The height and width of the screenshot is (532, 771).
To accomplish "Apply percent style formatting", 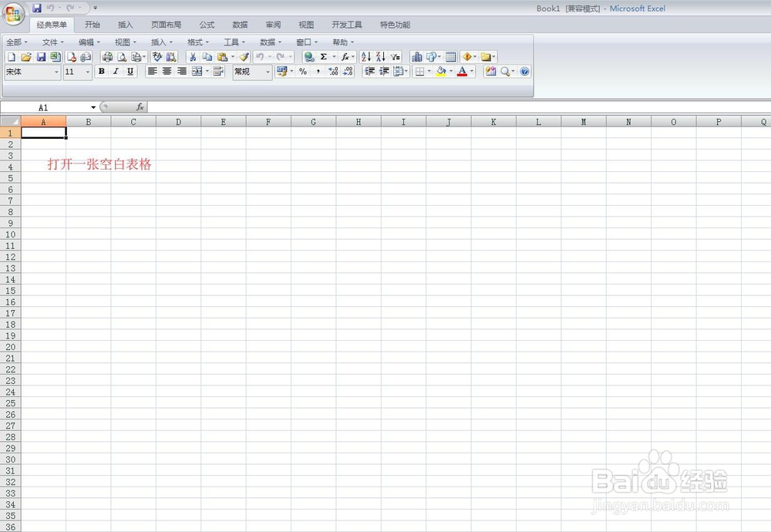I will click(x=303, y=72).
